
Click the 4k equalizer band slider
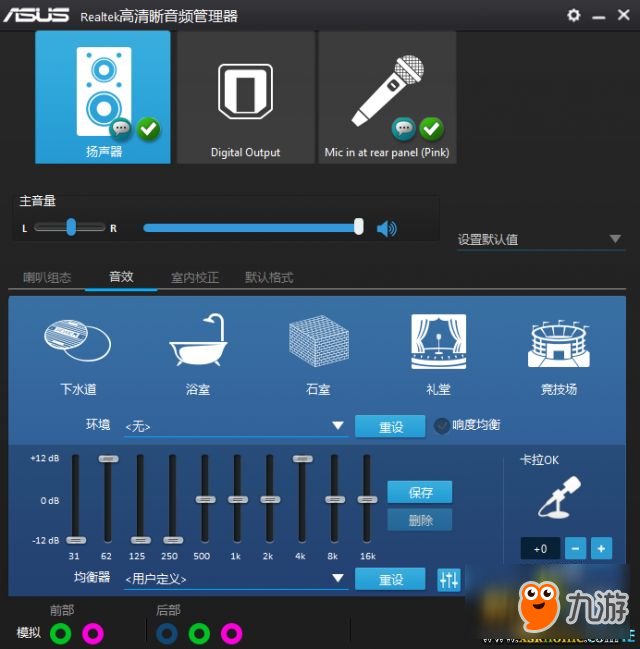point(303,459)
